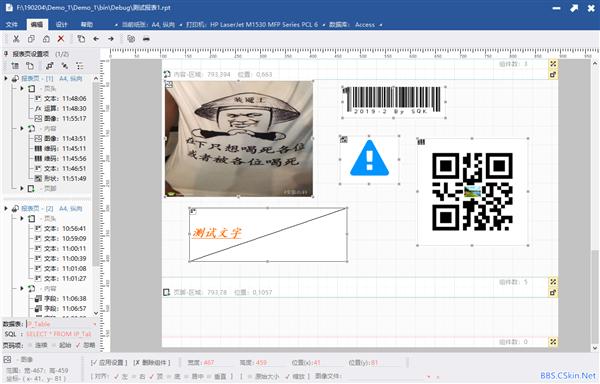Click the 删除组件 delete component button
Viewport: 600px width, 384px height.
[x=152, y=363]
